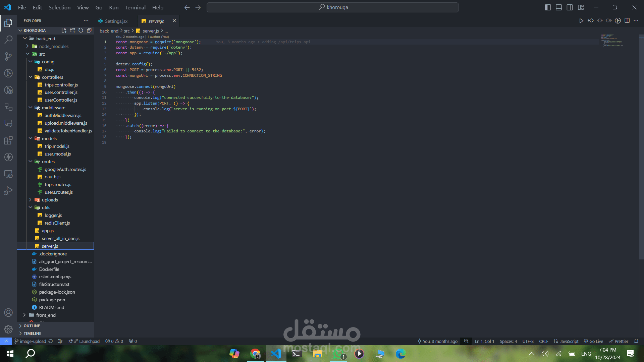Open the Search view in activity bar
This screenshot has width=644, height=362.
(8, 40)
